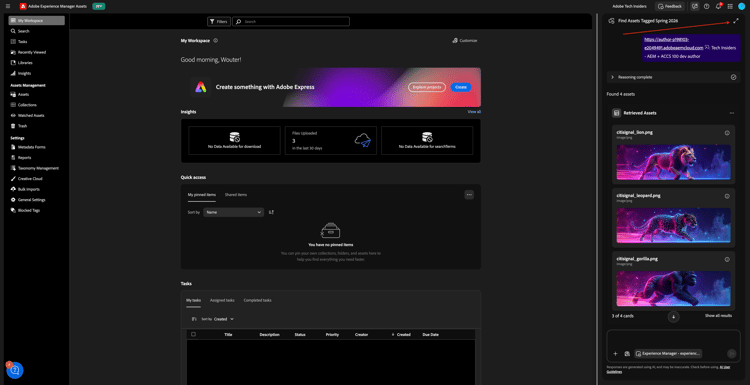750x385 pixels.
Task: Click the Filters button
Action: point(219,22)
